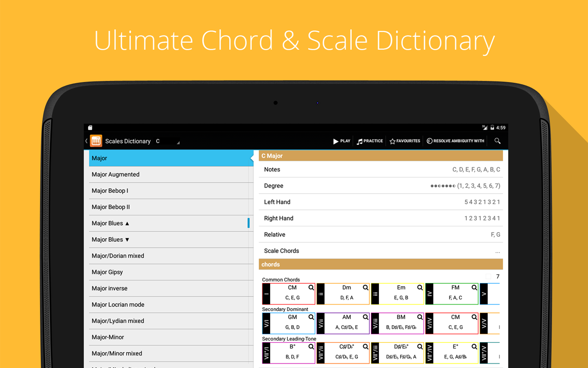Open search with top-right magnifier icon
The height and width of the screenshot is (368, 588).
498,141
